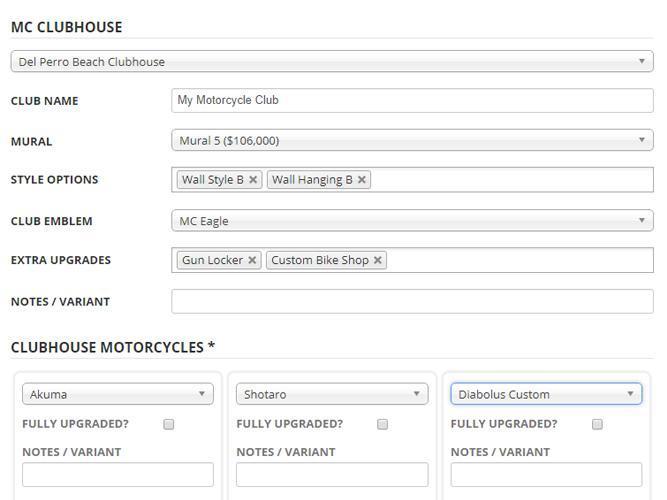
Task: Click the Club Name text field
Action: coord(412,100)
